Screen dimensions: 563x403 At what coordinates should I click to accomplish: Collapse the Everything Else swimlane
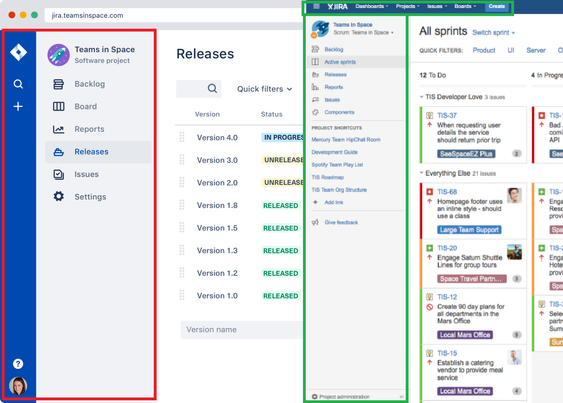(422, 173)
